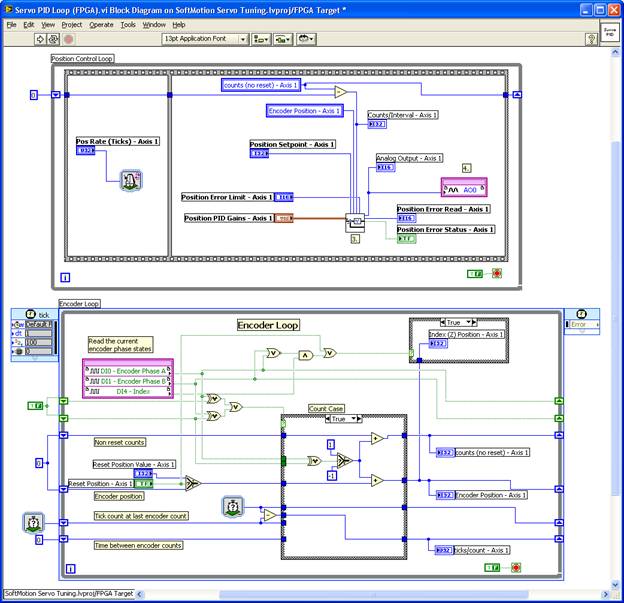Click the Loop Timer node under Pos Rate

pos(131,180)
